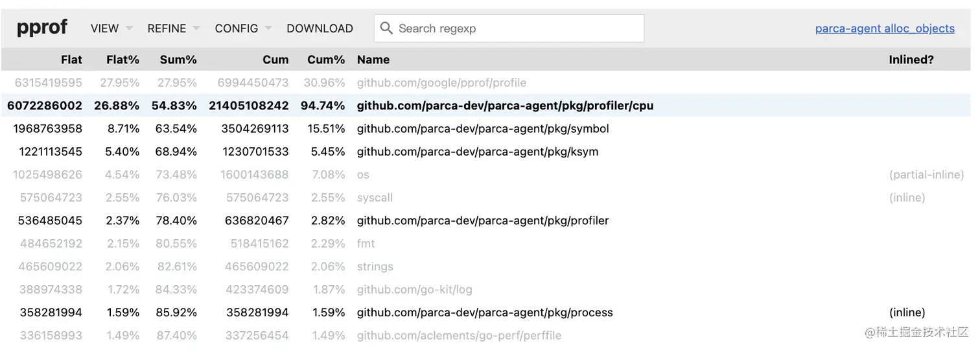Open the parca-agent alloc_objects link
This screenshot has width=980, height=350.
(885, 29)
